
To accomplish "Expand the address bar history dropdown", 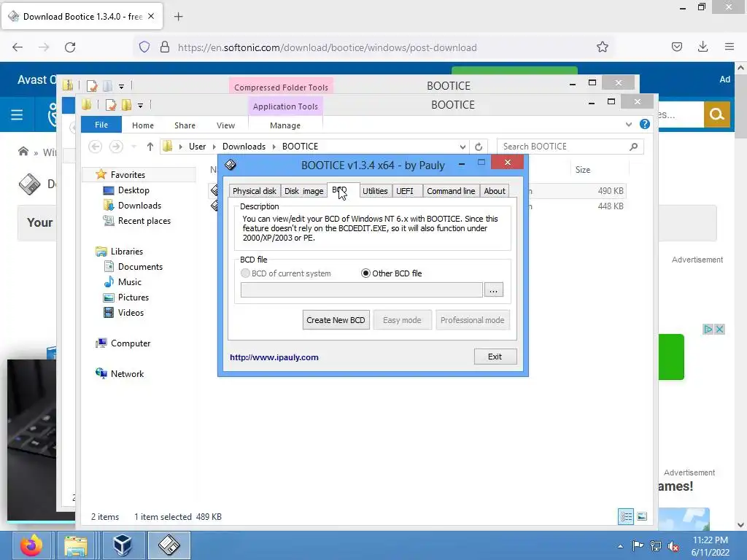I will (462, 147).
